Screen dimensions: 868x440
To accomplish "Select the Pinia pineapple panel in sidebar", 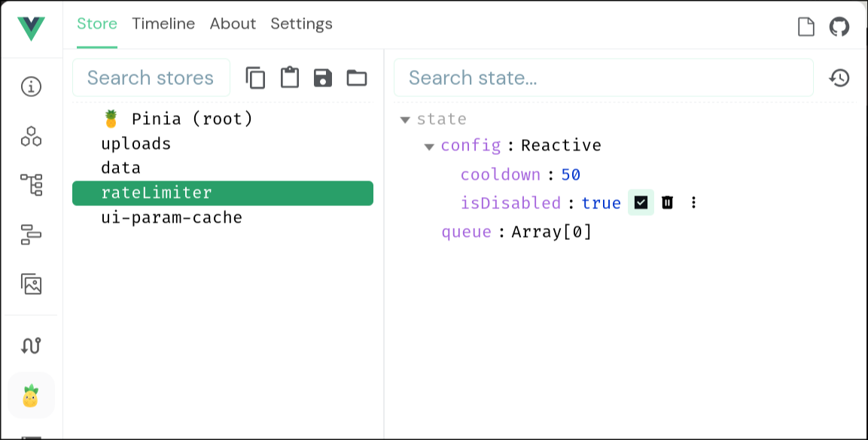I will coord(31,395).
